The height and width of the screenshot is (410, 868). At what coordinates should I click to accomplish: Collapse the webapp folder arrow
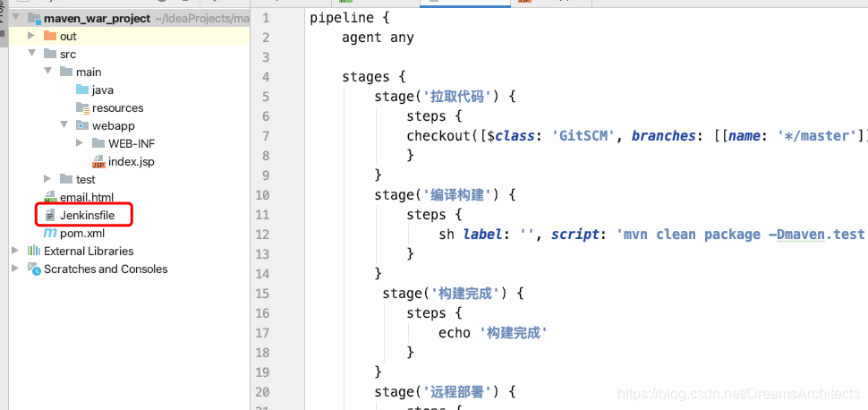64,125
